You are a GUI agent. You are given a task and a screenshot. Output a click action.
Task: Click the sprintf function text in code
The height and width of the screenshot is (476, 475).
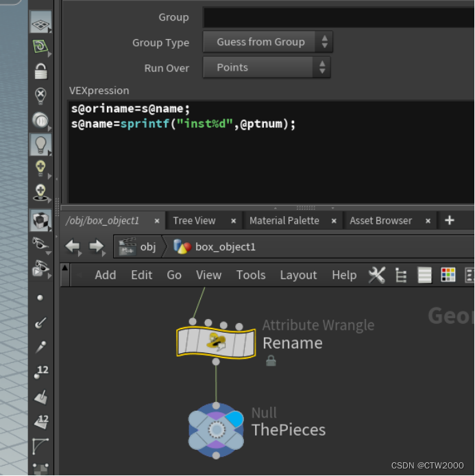[x=145, y=124]
